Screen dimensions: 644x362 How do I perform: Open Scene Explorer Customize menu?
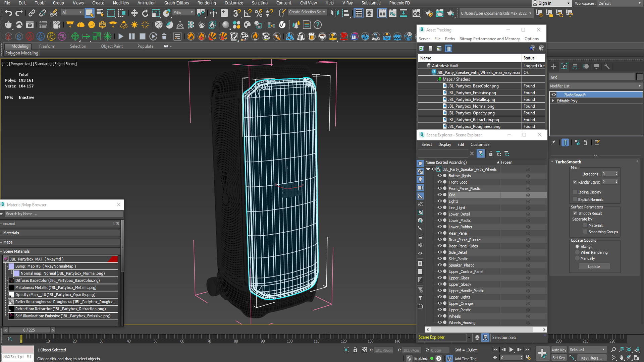(x=480, y=144)
